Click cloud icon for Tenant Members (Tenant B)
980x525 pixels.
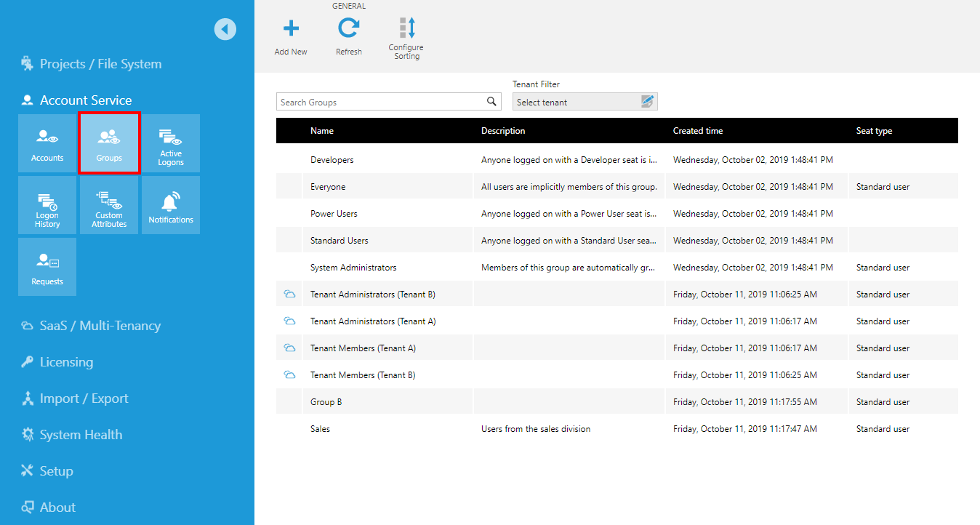(289, 375)
